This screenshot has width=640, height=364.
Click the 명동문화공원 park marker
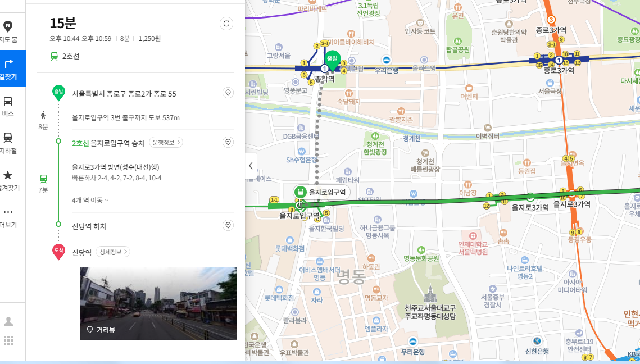point(421,250)
